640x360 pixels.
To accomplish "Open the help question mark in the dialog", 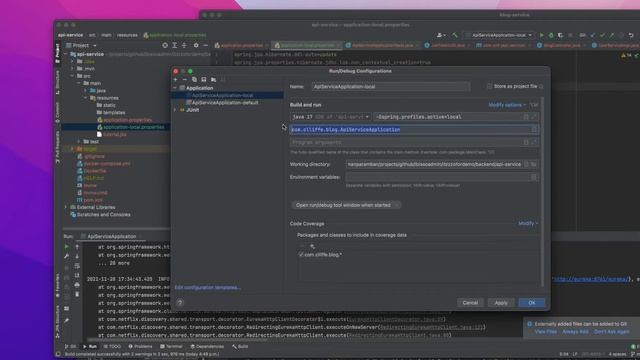I will [x=180, y=303].
